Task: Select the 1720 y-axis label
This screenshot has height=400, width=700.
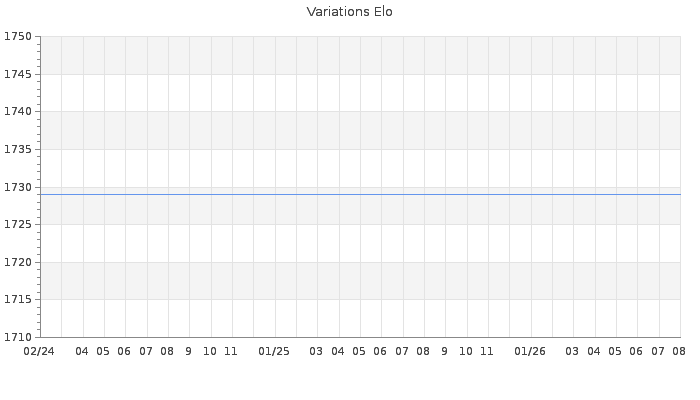Action: click(18, 262)
